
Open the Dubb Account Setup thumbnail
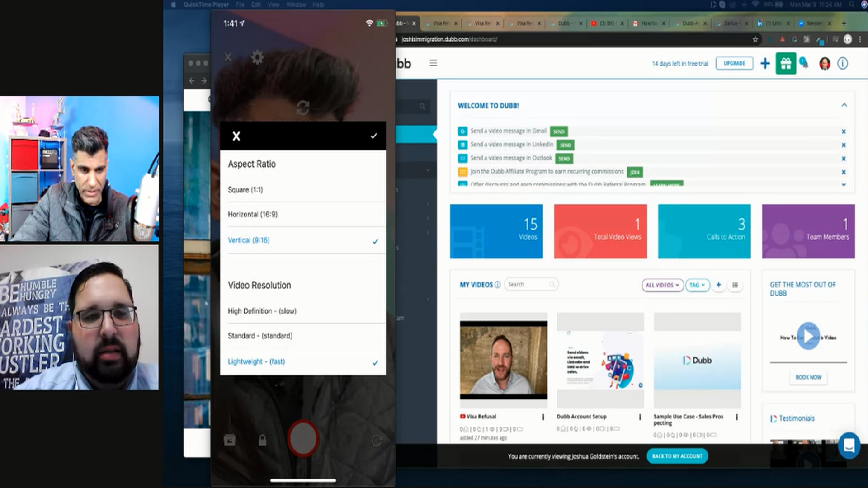coord(600,360)
